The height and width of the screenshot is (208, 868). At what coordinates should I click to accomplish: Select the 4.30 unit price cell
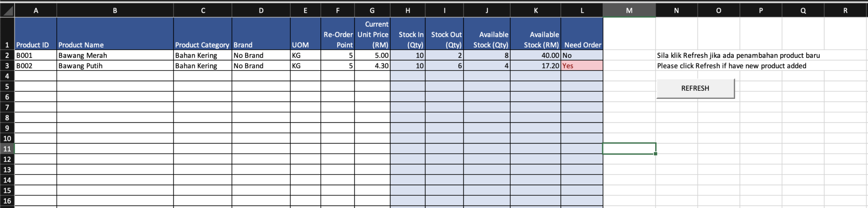click(372, 66)
